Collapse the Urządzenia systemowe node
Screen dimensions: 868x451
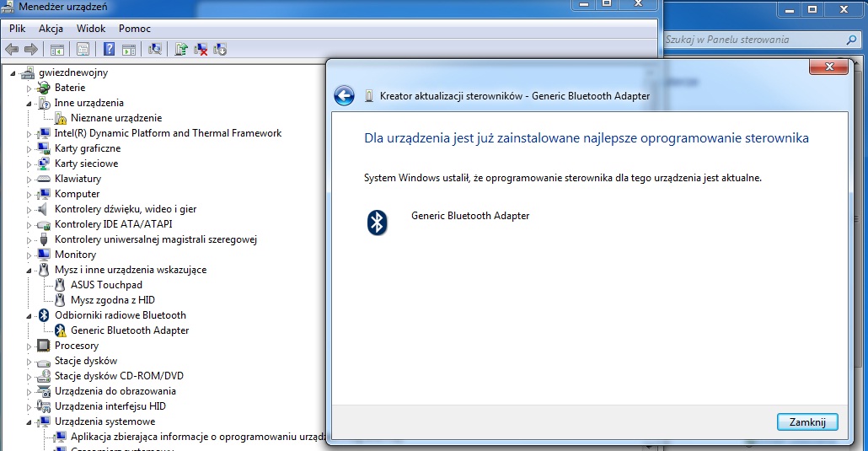click(29, 422)
